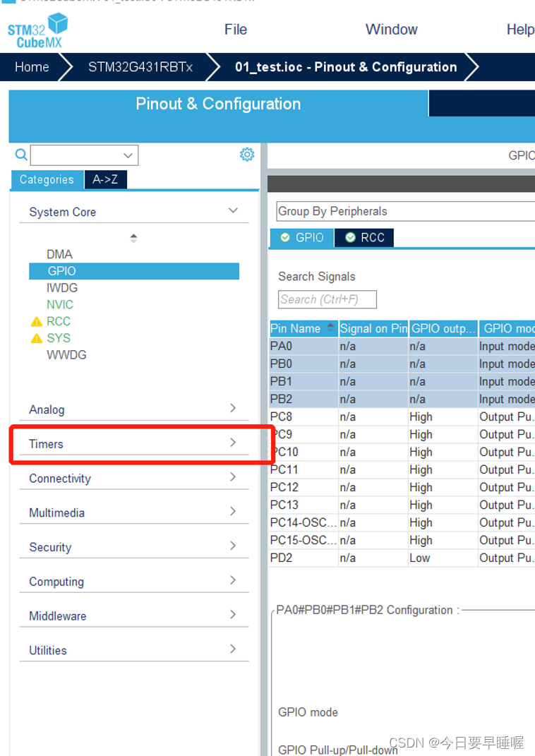Viewport: 535px width, 756px height.
Task: Click the Pin Name sort arrow
Action: coord(330,328)
